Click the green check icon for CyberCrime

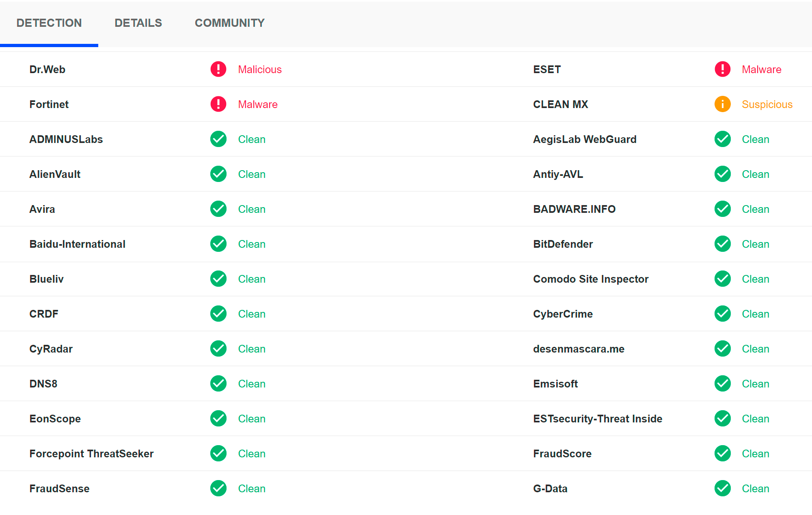[723, 314]
